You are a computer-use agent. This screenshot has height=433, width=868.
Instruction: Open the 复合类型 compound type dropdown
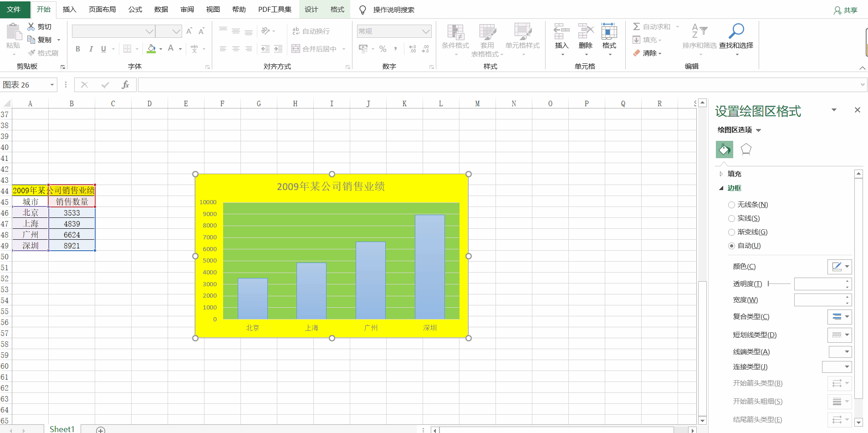[x=839, y=317]
